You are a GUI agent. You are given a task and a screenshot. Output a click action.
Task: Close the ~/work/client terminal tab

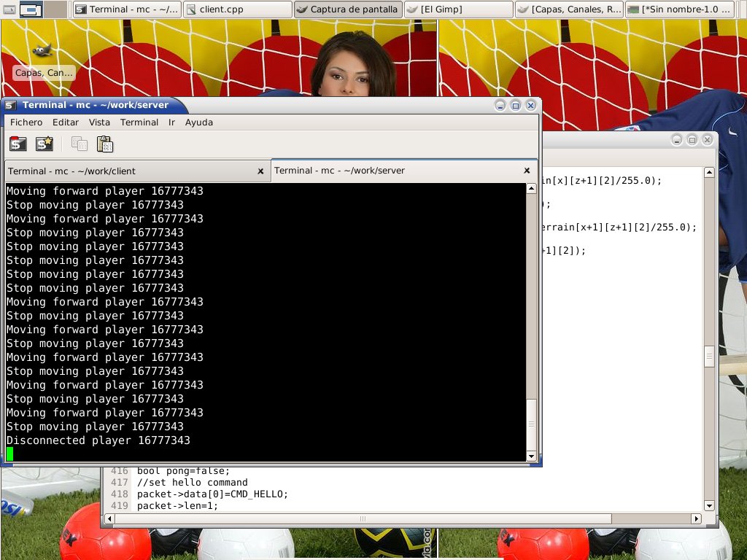[260, 171]
